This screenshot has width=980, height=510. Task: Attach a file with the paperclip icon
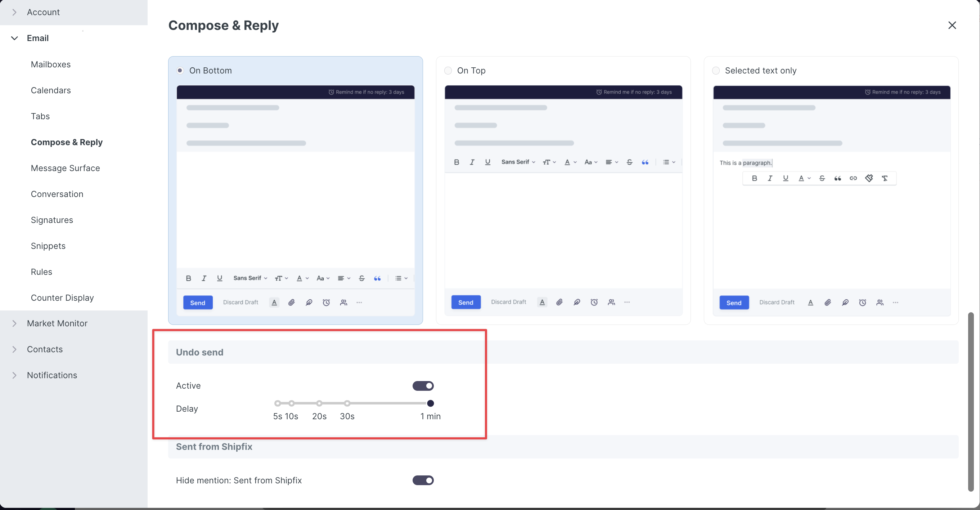[x=291, y=302]
